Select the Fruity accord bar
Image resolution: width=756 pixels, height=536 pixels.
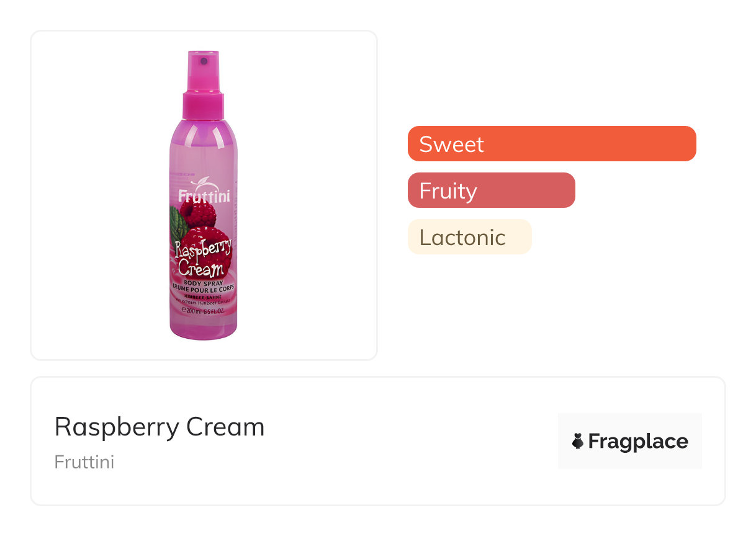point(491,190)
